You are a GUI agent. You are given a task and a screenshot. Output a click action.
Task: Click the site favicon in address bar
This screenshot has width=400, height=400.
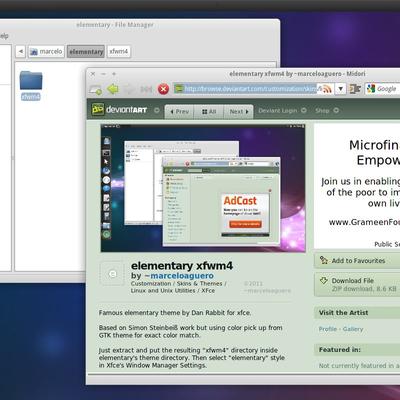click(179, 89)
